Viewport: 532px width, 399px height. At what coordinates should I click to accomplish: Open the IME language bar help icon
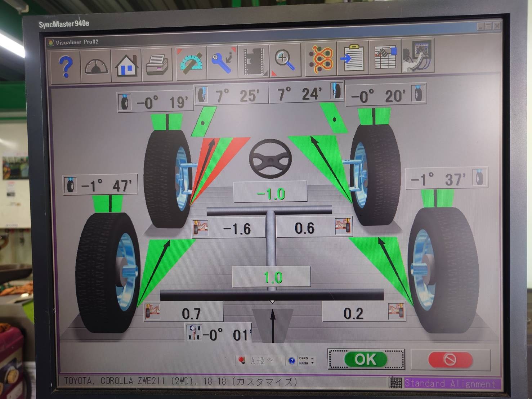[292, 360]
